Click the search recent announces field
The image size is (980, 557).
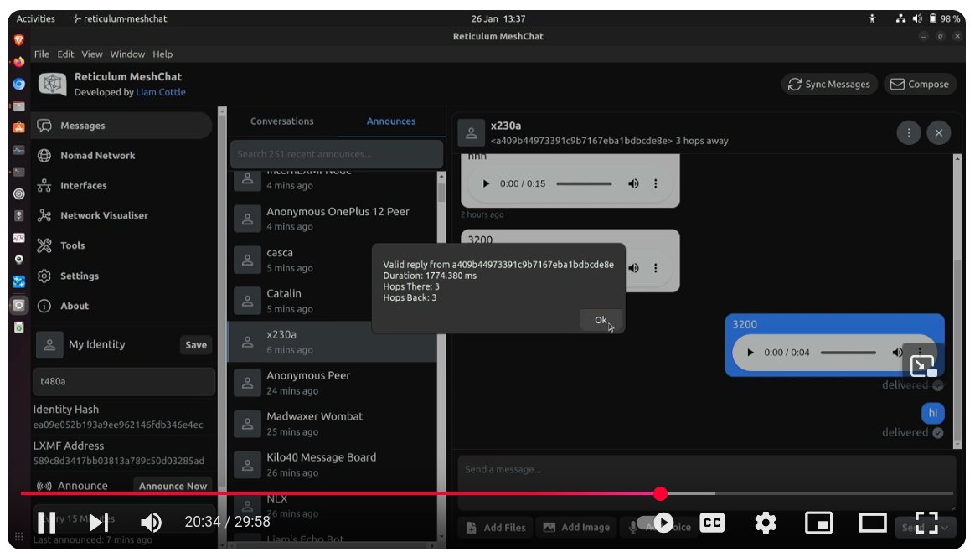[336, 154]
